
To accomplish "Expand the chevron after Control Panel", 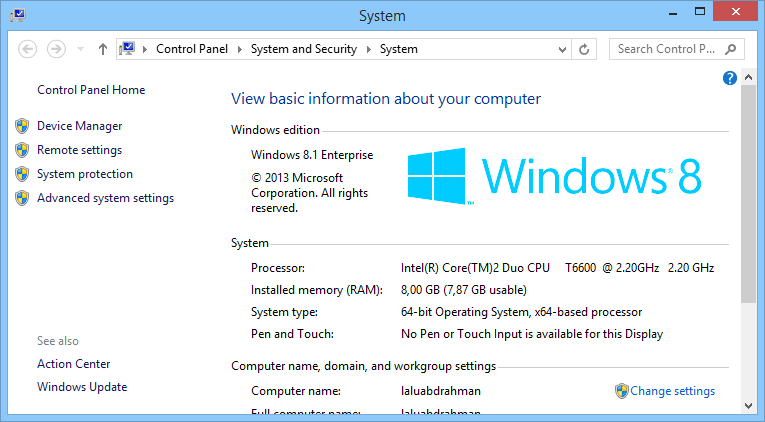I will (x=240, y=49).
